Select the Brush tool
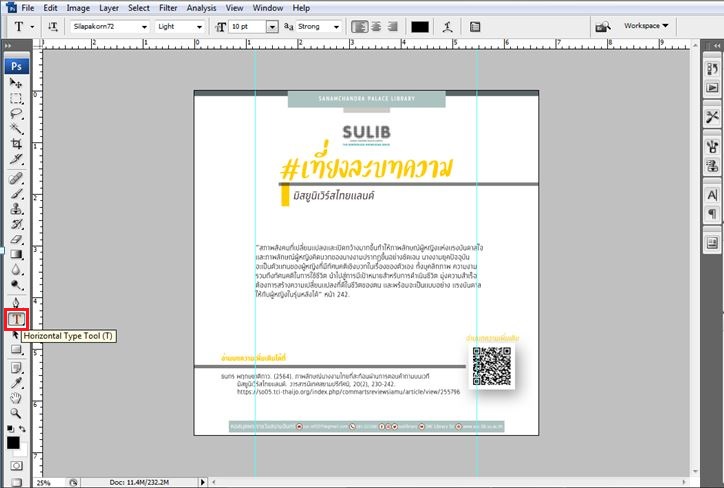The width and height of the screenshot is (724, 488). click(16, 194)
